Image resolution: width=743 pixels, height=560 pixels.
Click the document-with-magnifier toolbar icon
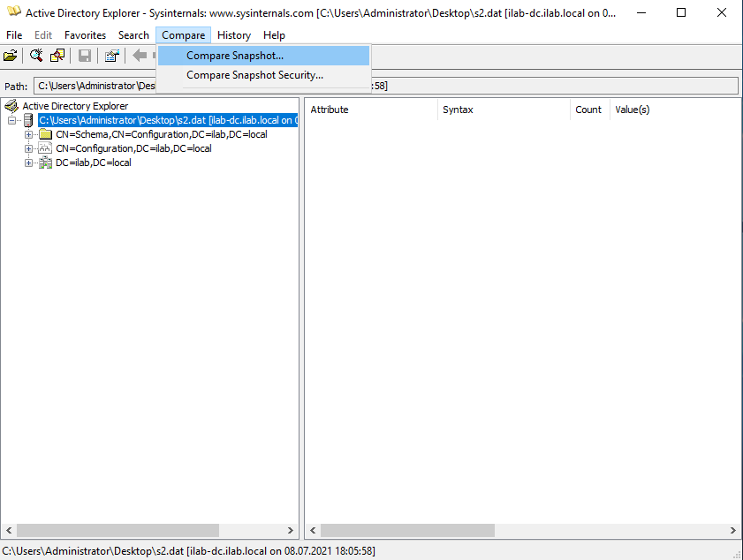(x=57, y=55)
